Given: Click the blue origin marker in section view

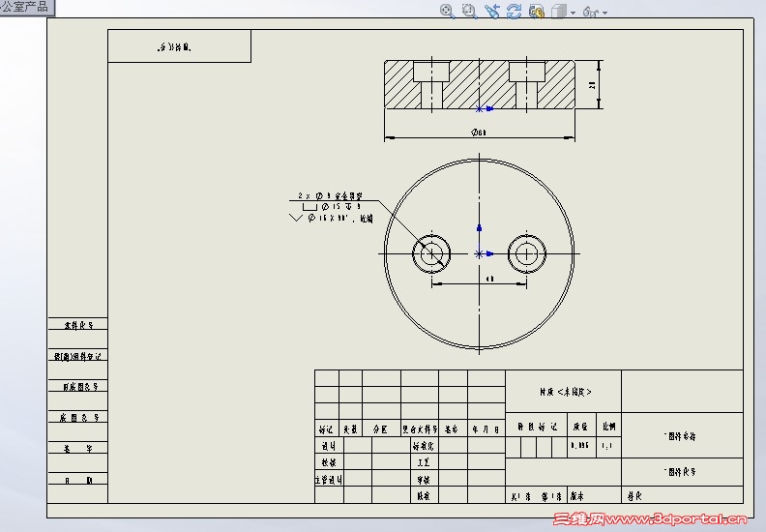Looking at the screenshot, I should pyautogui.click(x=480, y=109).
